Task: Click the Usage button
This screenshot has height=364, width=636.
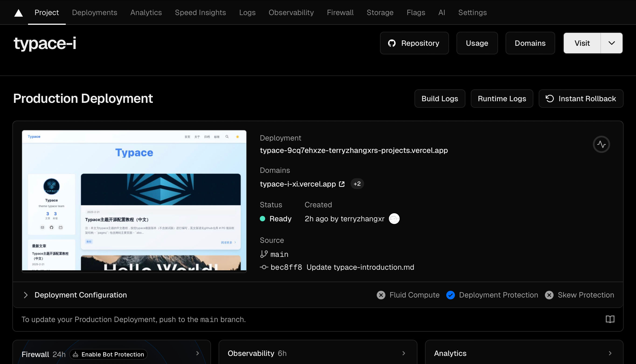Action: [477, 43]
